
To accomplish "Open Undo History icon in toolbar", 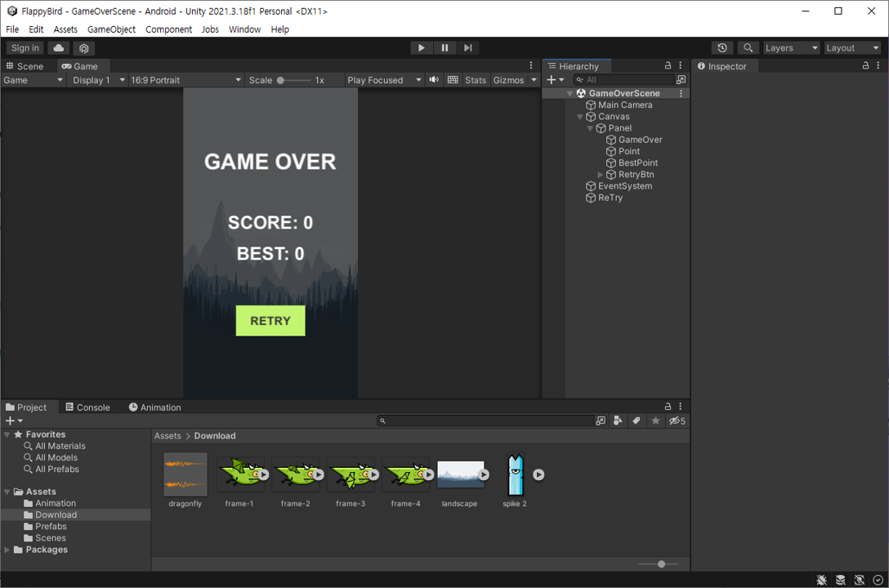I will [x=721, y=48].
